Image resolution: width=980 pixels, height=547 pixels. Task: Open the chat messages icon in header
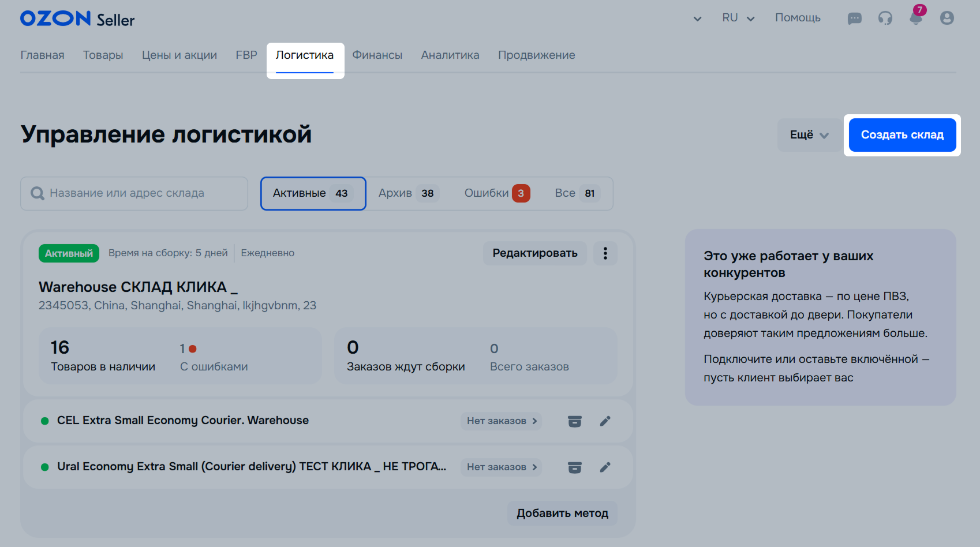854,18
